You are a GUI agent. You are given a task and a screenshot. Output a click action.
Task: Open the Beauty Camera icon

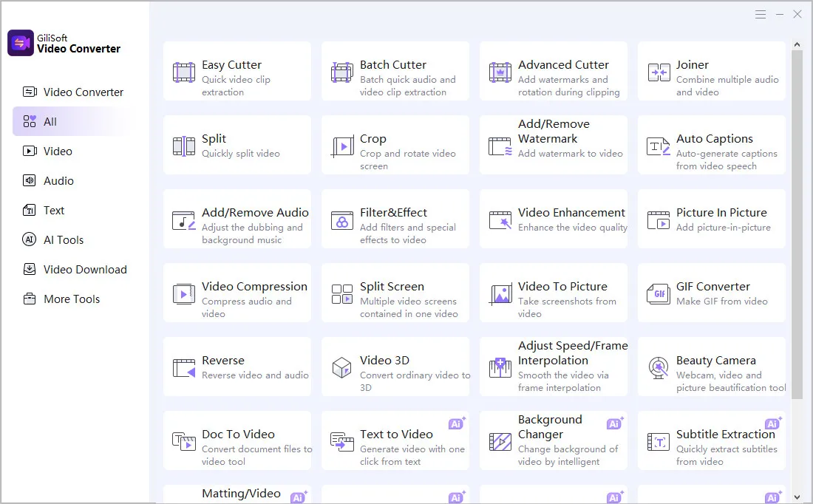[x=659, y=367]
